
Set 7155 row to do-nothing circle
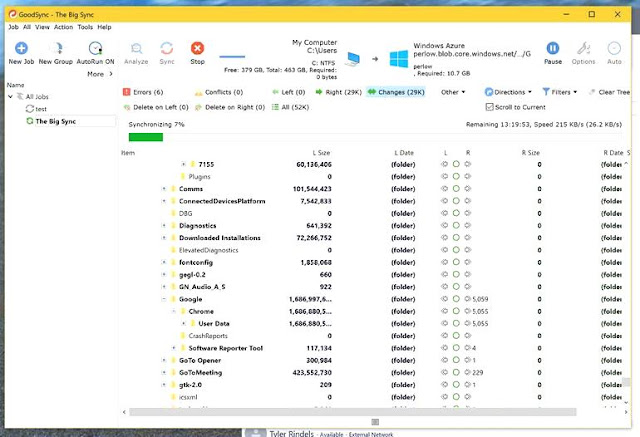pyautogui.click(x=456, y=164)
